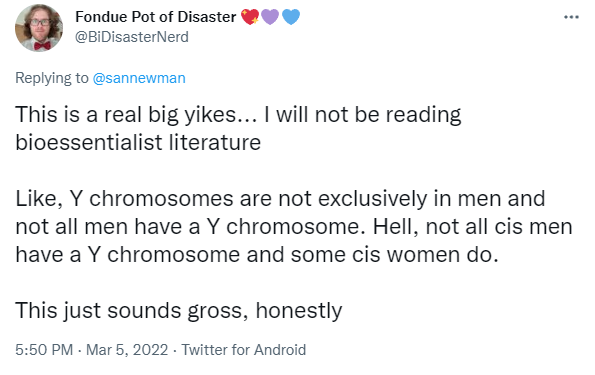Click the word literature in the tweet
The image size is (595, 375).
point(215,142)
